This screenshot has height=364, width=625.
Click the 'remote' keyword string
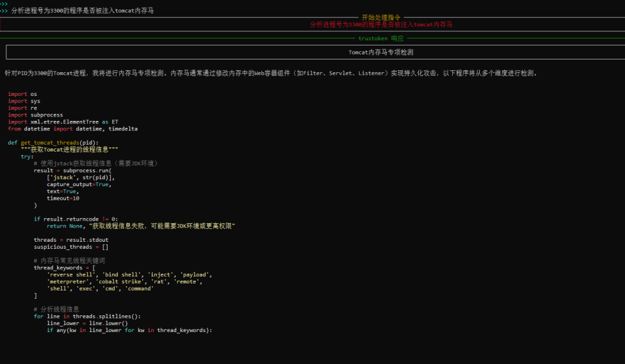click(x=186, y=281)
